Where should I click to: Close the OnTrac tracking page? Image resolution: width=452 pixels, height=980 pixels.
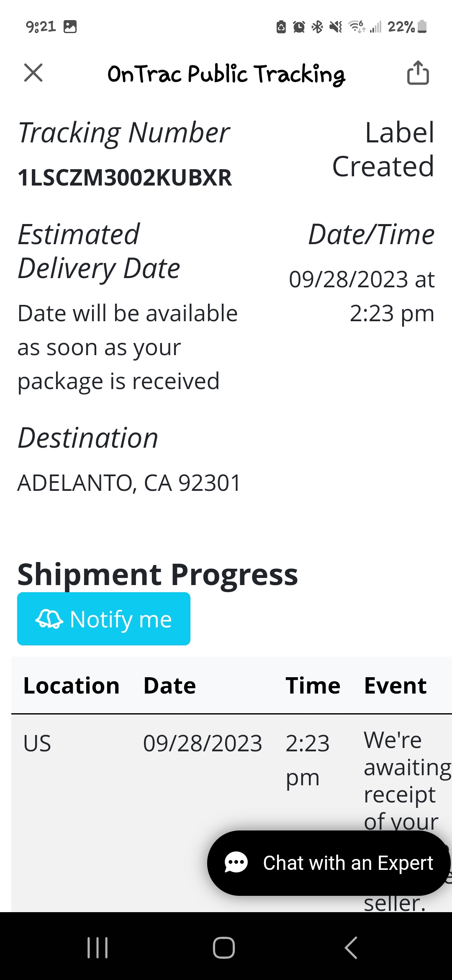[33, 73]
